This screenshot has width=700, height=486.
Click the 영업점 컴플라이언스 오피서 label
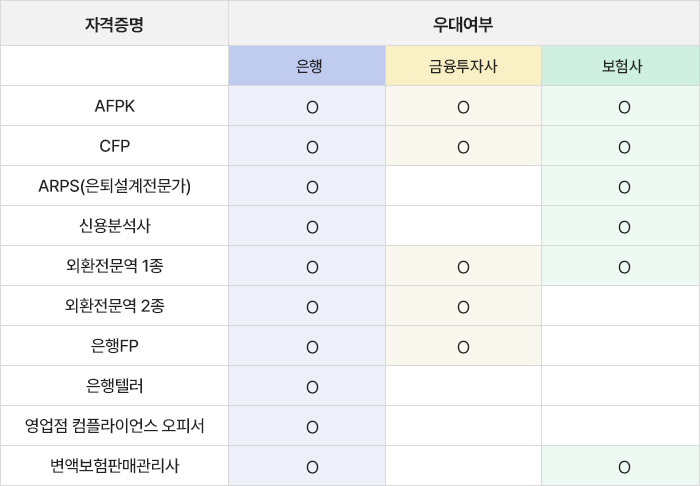click(x=114, y=425)
